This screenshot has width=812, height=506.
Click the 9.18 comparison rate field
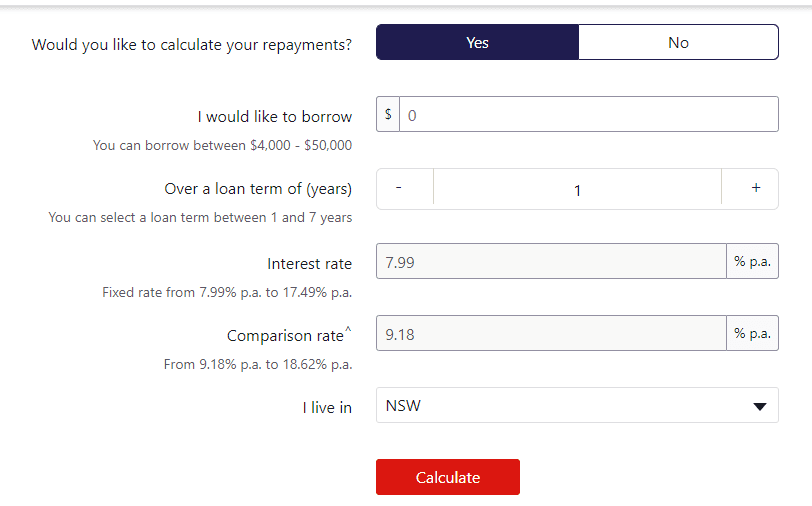(x=551, y=334)
